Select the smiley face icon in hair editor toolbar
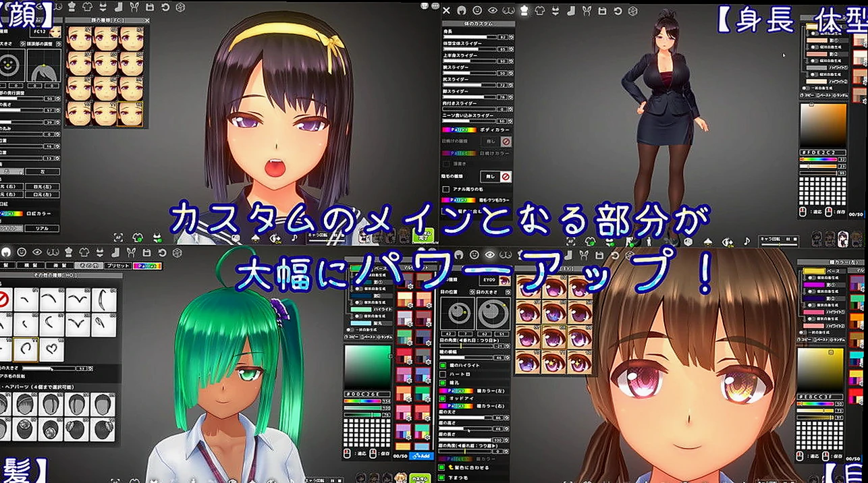Screen dimensions: 868x483 click(x=22, y=252)
